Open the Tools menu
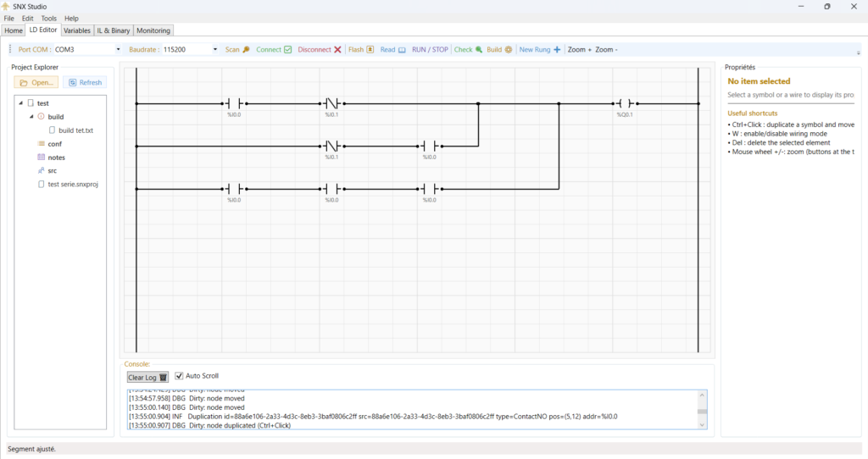Screen dimensions: 868x459 pyautogui.click(x=49, y=18)
